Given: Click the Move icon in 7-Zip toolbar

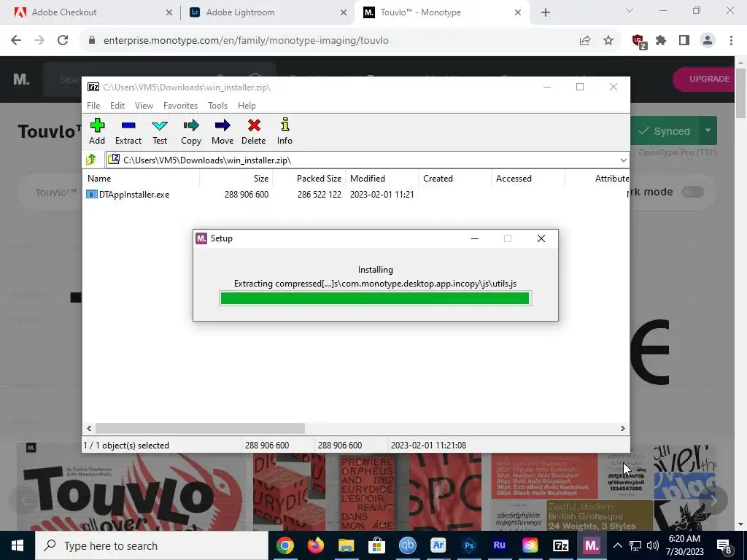Looking at the screenshot, I should [222, 125].
